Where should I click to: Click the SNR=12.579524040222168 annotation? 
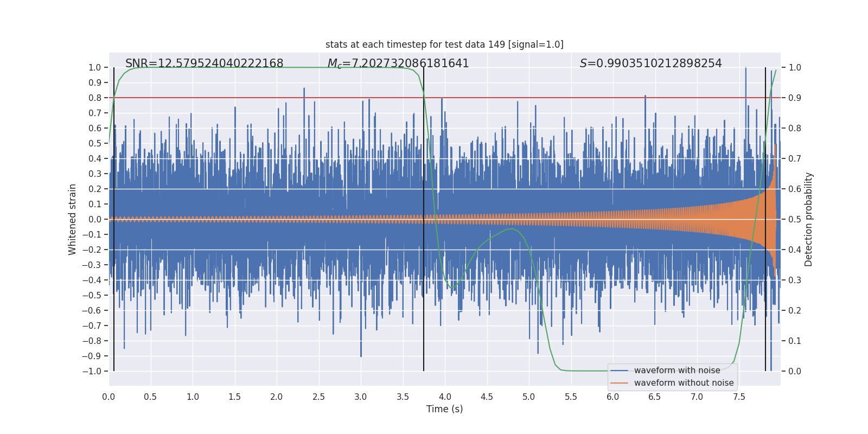204,63
